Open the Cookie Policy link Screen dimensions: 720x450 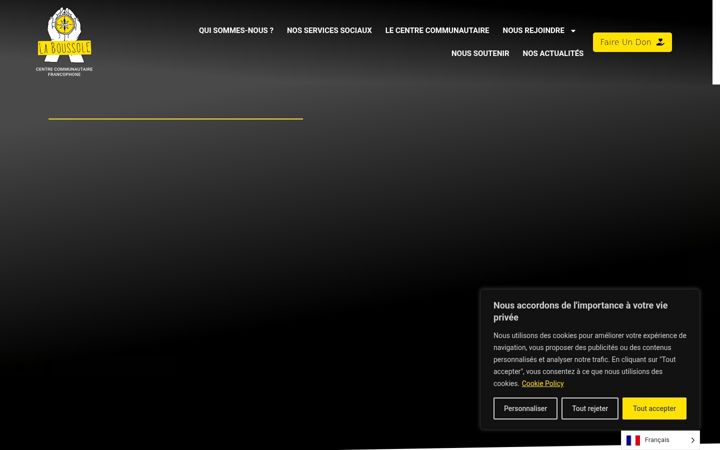(543, 383)
